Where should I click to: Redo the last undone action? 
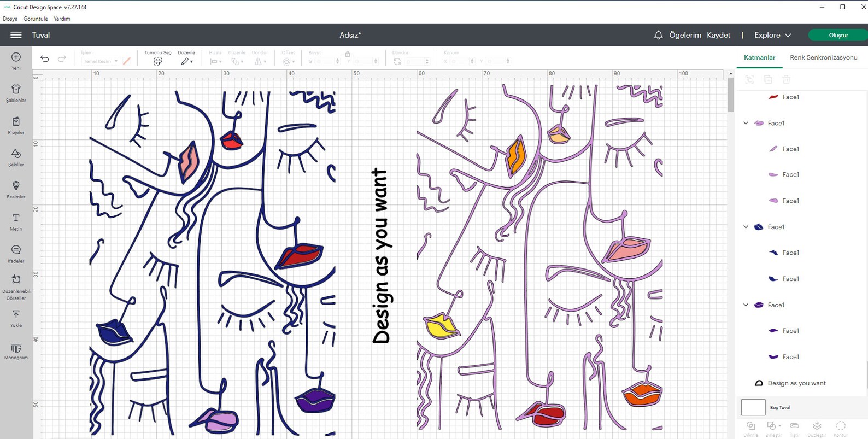[62, 59]
